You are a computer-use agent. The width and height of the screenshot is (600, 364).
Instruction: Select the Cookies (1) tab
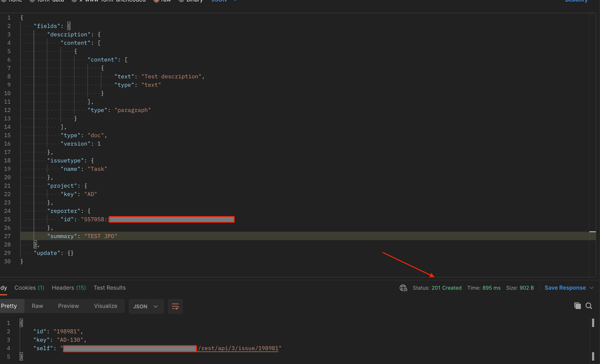click(x=28, y=288)
